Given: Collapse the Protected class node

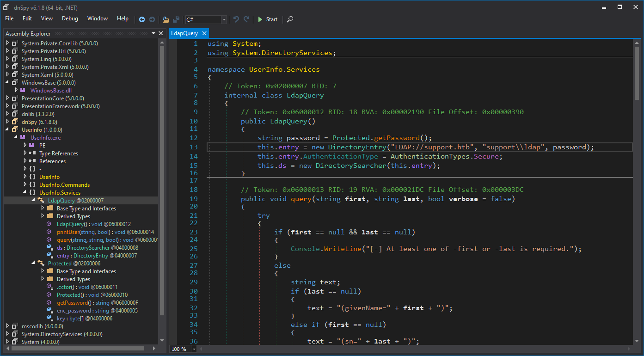Looking at the screenshot, I should 34,263.
